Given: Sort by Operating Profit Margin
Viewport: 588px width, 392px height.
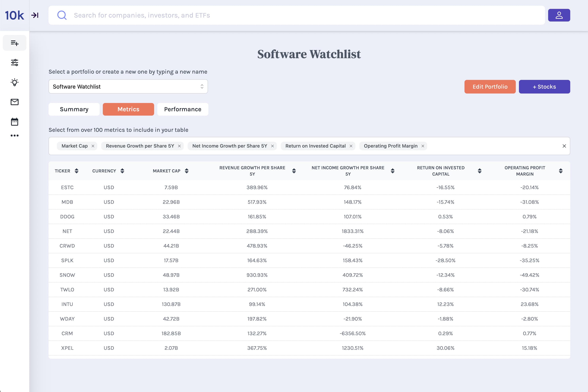Looking at the screenshot, I should click(561, 171).
